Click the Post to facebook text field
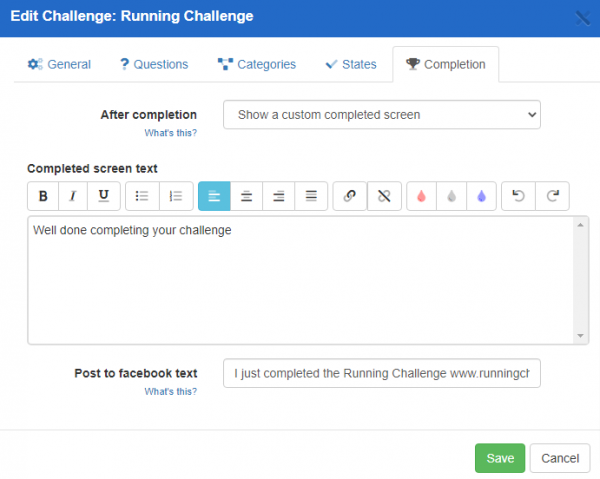The width and height of the screenshot is (600, 479). pyautogui.click(x=381, y=374)
